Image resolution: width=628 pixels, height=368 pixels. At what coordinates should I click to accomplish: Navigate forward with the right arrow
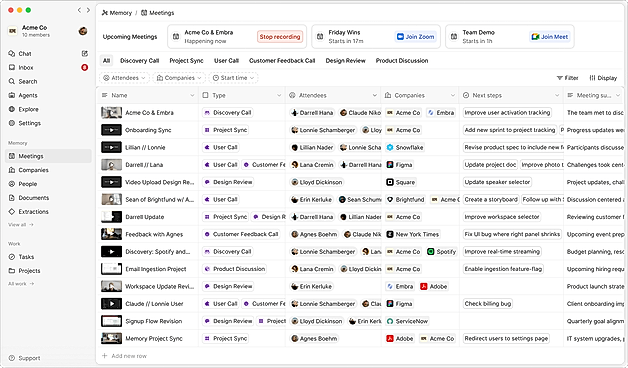[x=88, y=10]
